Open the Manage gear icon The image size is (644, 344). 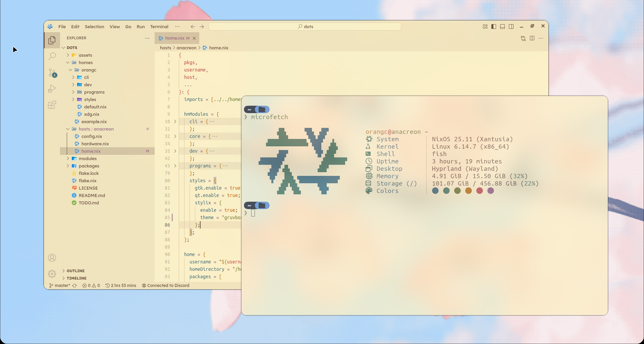(x=52, y=274)
